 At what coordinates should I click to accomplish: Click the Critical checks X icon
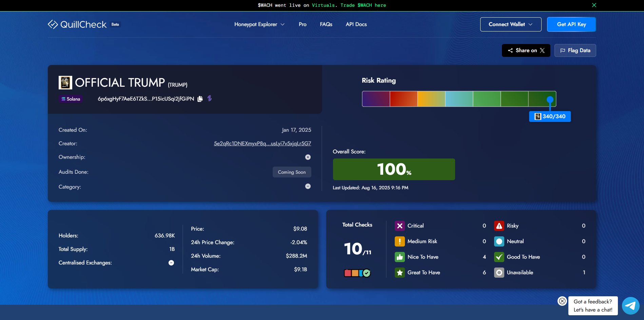pyautogui.click(x=399, y=226)
